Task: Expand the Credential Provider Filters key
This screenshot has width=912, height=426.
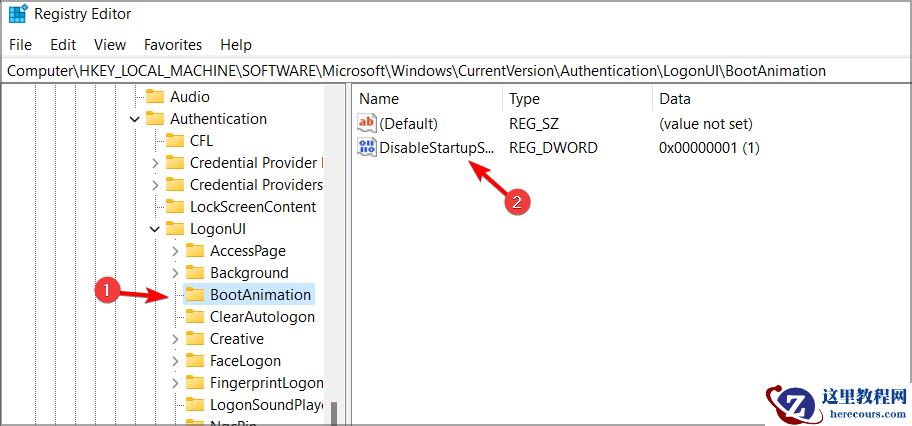Action: point(155,164)
